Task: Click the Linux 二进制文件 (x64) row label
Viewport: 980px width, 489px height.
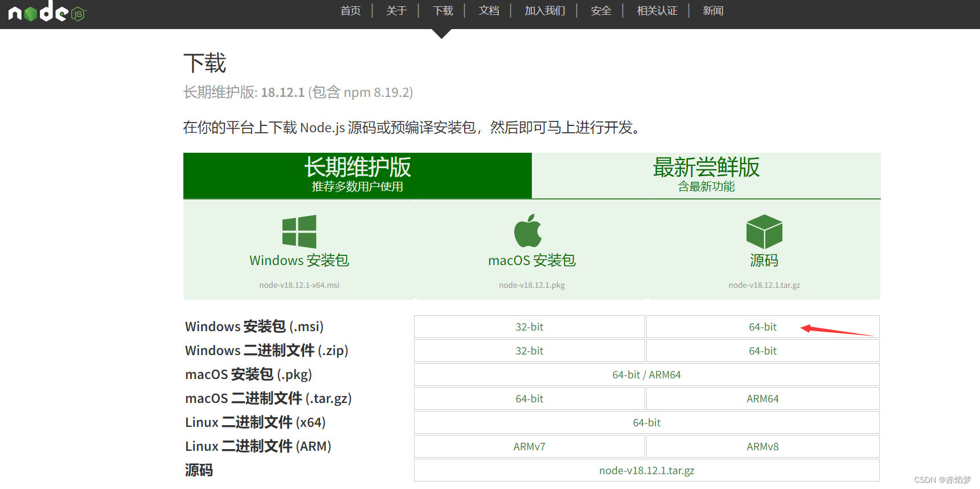Action: click(255, 422)
